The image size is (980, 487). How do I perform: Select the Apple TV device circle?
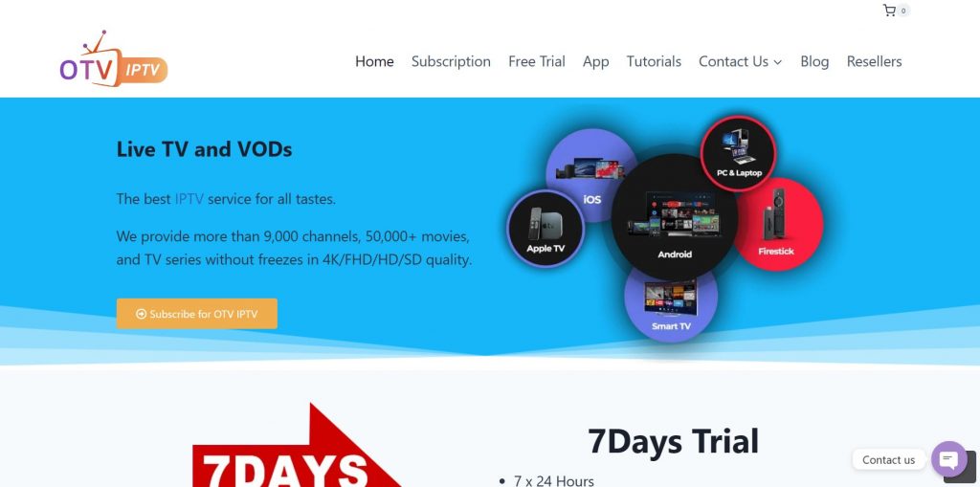(546, 228)
